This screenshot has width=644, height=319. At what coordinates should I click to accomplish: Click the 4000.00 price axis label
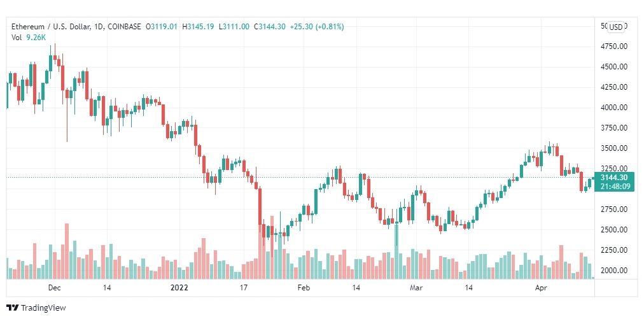[x=613, y=108]
